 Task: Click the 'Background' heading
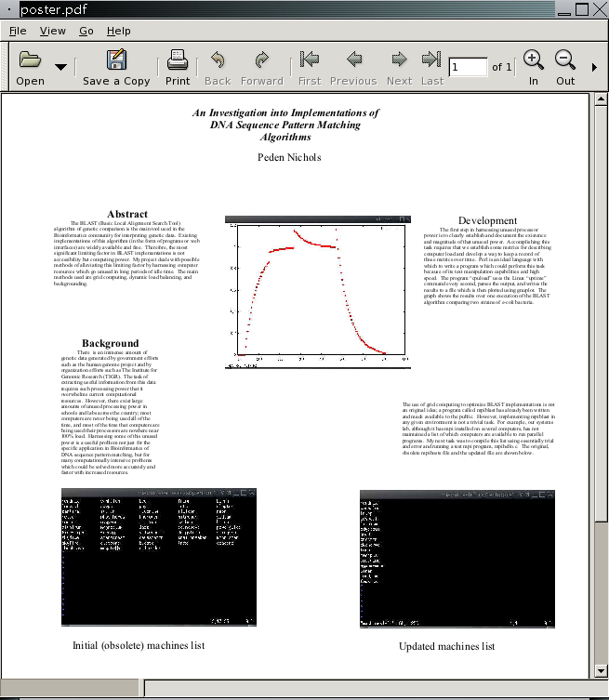[x=111, y=343]
